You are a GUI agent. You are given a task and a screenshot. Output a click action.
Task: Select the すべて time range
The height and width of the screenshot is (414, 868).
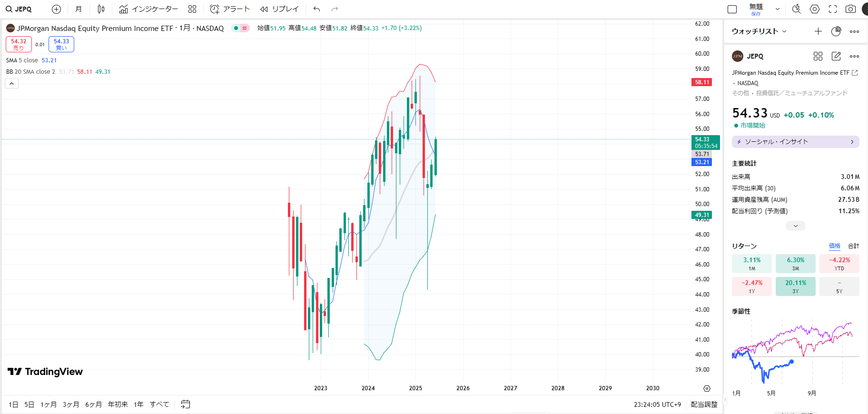159,404
